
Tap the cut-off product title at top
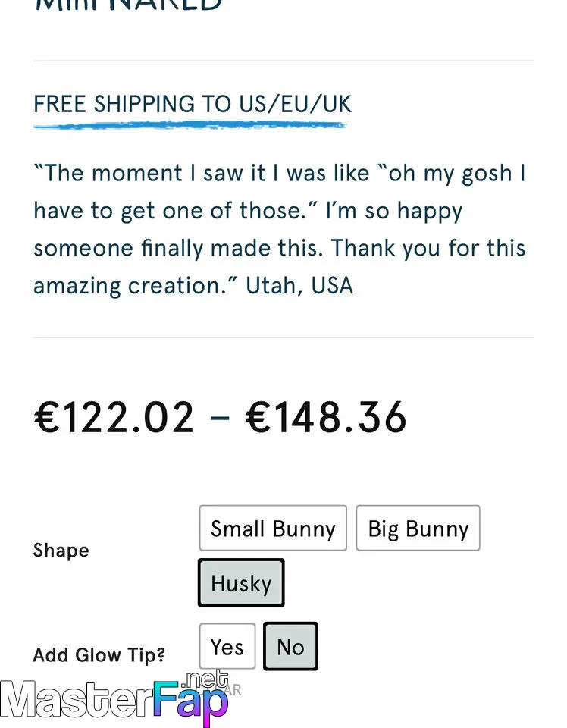pyautogui.click(x=129, y=5)
